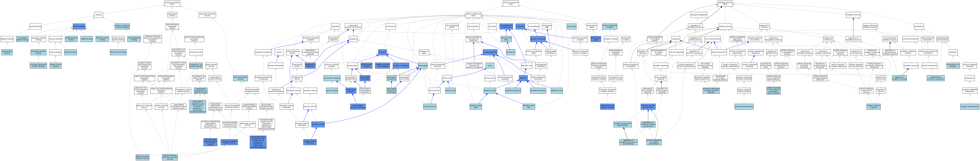Select the 'identical protein binding' node
This screenshot has height=161, width=980.
point(102,39)
